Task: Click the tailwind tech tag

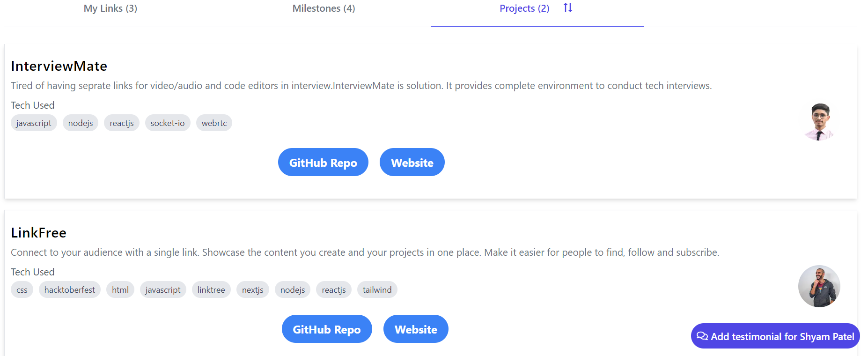Action: click(377, 289)
